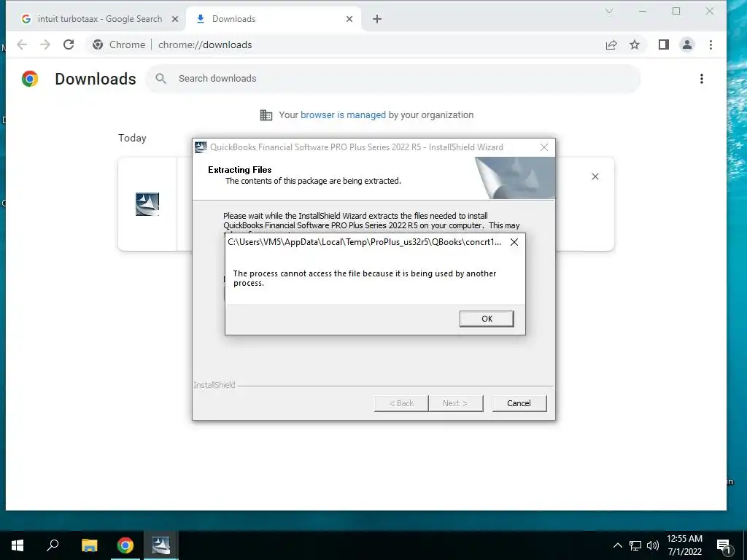The width and height of the screenshot is (747, 560).
Task: Close the Downloads tab
Action: click(x=349, y=19)
